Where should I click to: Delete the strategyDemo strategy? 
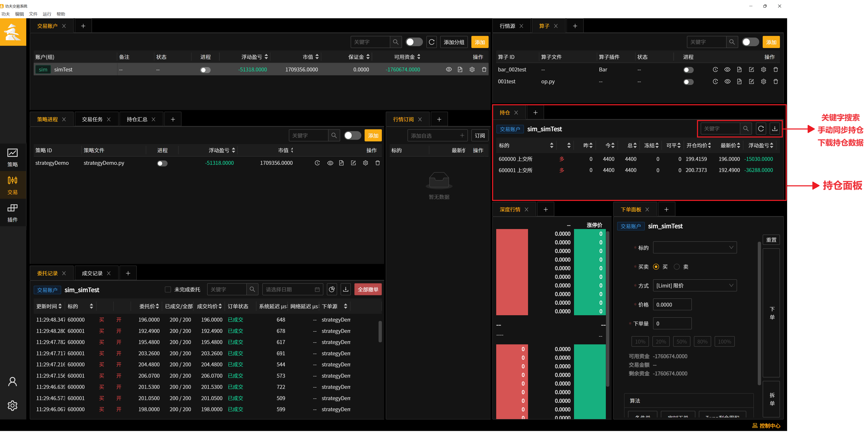pyautogui.click(x=378, y=163)
